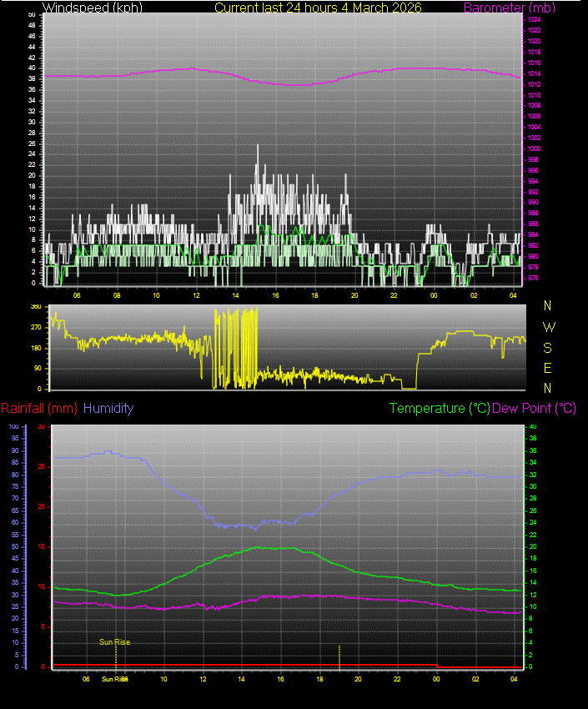Screen dimensions: 588x709
Task: Select the green "Temperature (°C)" legend label
Action: click(x=440, y=409)
